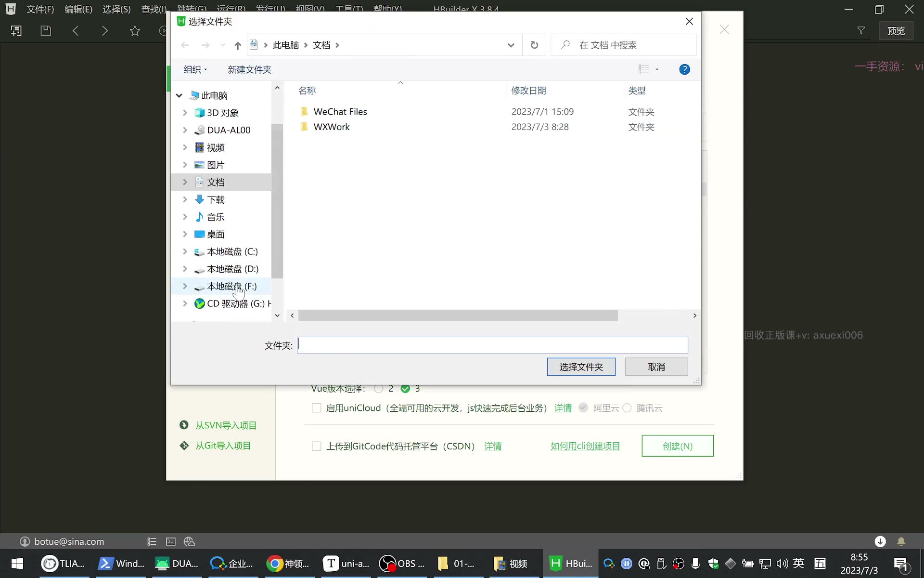924x578 pixels.
Task: Click the view layout icon in dialog
Action: pos(644,69)
